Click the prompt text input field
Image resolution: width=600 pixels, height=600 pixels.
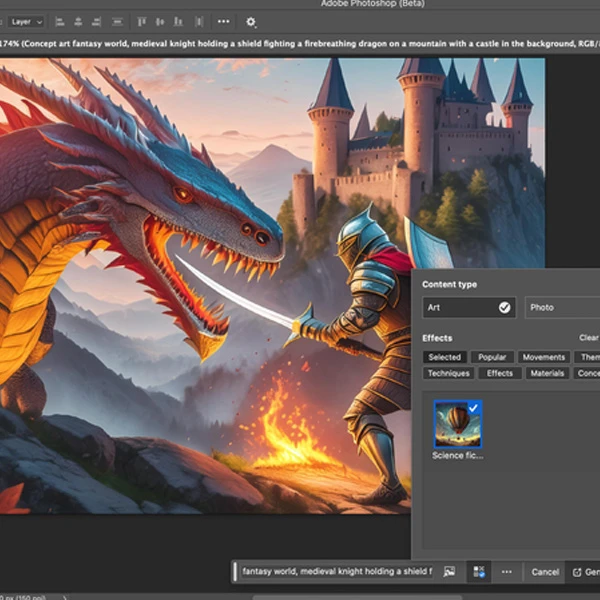pyautogui.click(x=336, y=572)
